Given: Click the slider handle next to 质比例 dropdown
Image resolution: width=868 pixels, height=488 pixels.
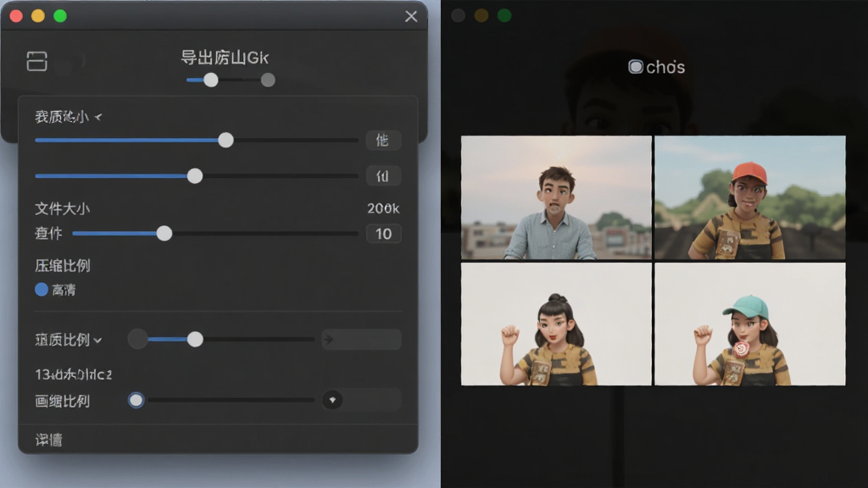Looking at the screenshot, I should click(195, 339).
